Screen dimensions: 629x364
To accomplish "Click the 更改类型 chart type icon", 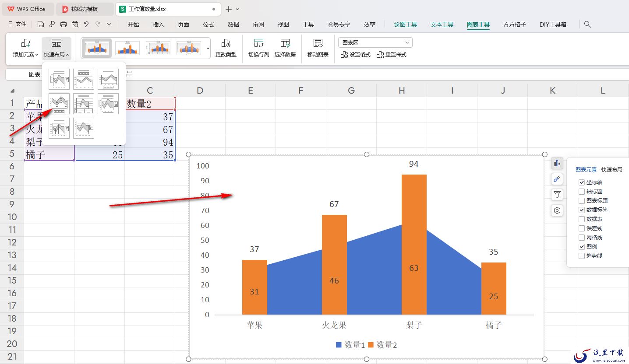I will 226,43.
